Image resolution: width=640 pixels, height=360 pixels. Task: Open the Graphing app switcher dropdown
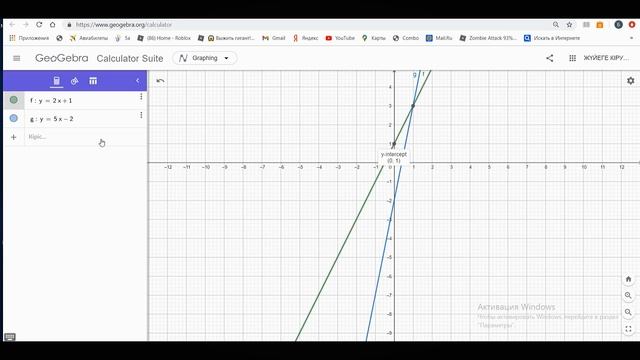[x=205, y=58]
